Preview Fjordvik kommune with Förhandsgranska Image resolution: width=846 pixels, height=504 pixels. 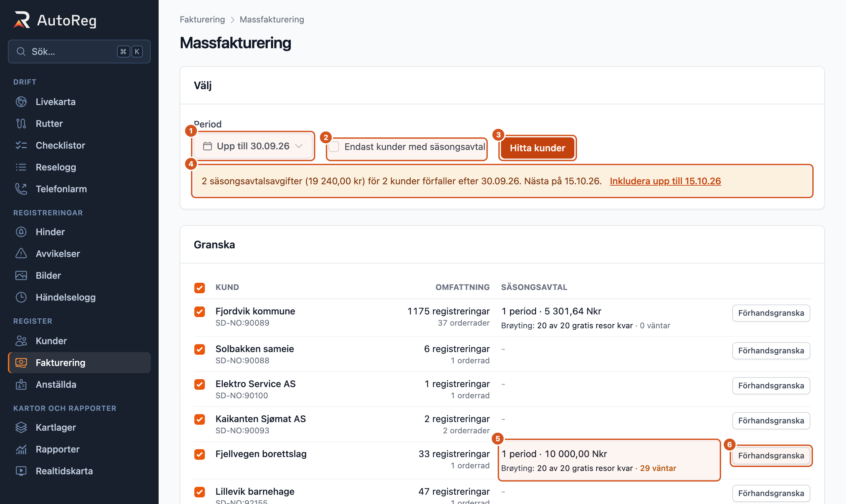pos(771,313)
